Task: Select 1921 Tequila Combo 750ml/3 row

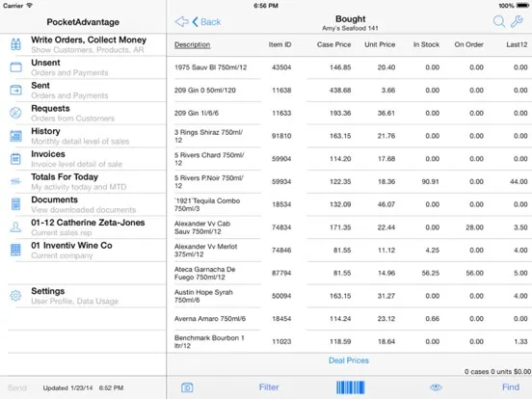Action: (350, 204)
